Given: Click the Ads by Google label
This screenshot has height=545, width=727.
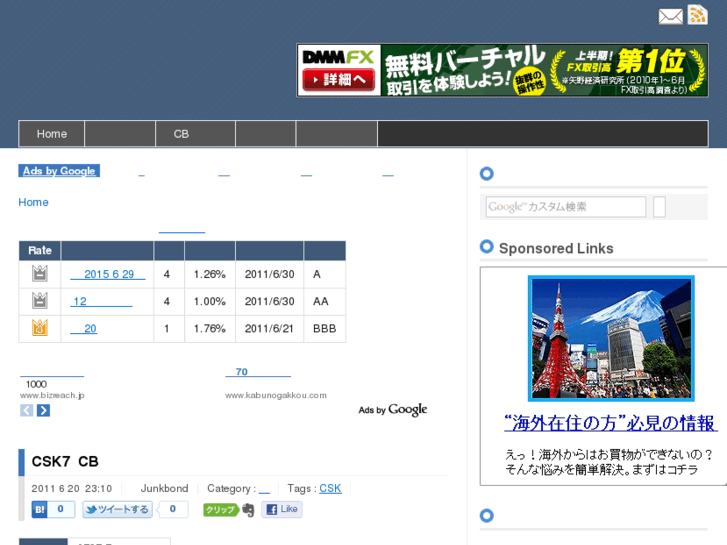Looking at the screenshot, I should click(59, 171).
